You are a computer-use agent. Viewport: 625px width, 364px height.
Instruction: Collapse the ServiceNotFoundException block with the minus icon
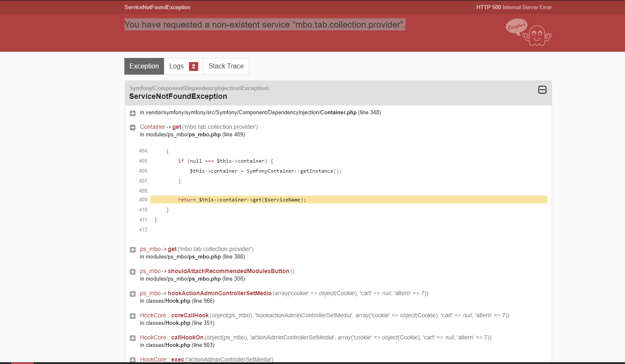point(542,90)
